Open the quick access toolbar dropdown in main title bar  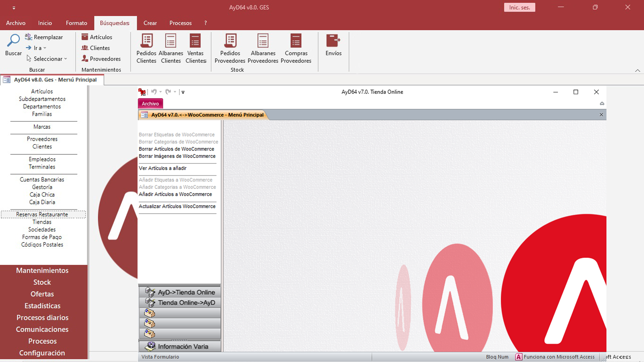pyautogui.click(x=14, y=7)
